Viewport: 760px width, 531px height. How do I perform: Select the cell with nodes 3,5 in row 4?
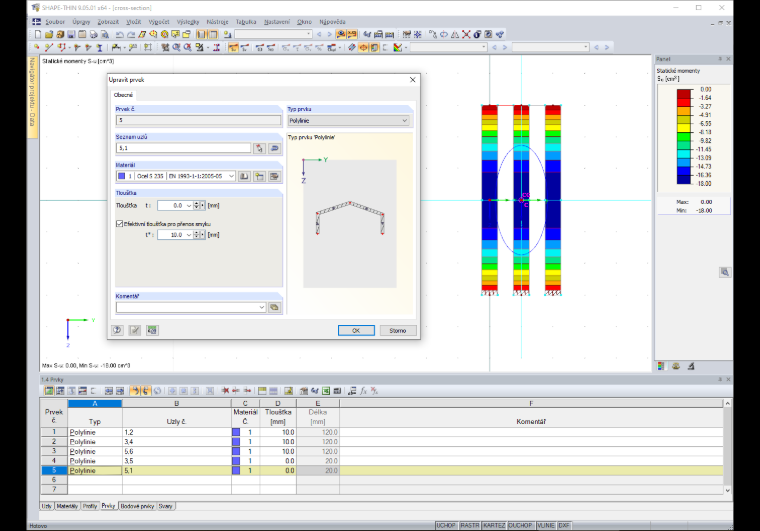tap(176, 461)
